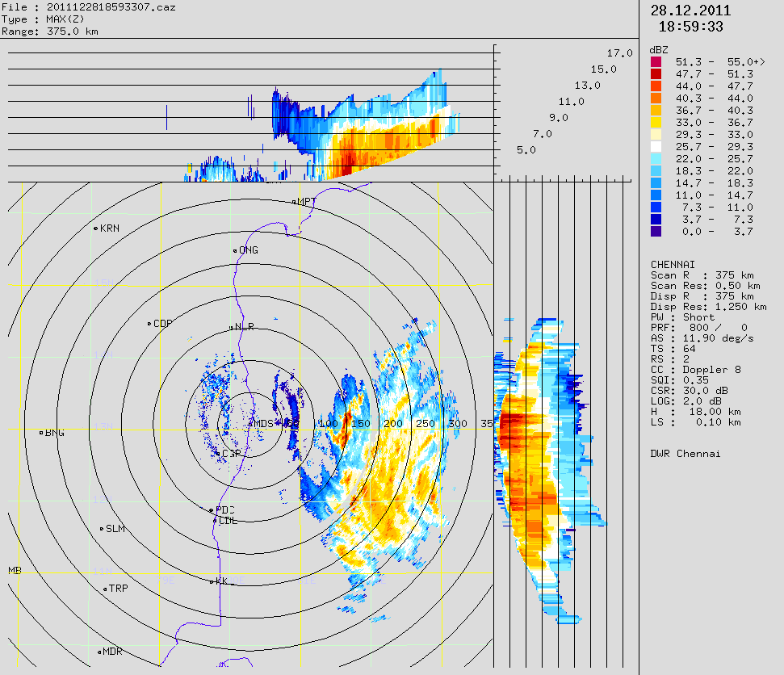
Task: Click the LOG 2.0 dB parameter
Action: [686, 401]
